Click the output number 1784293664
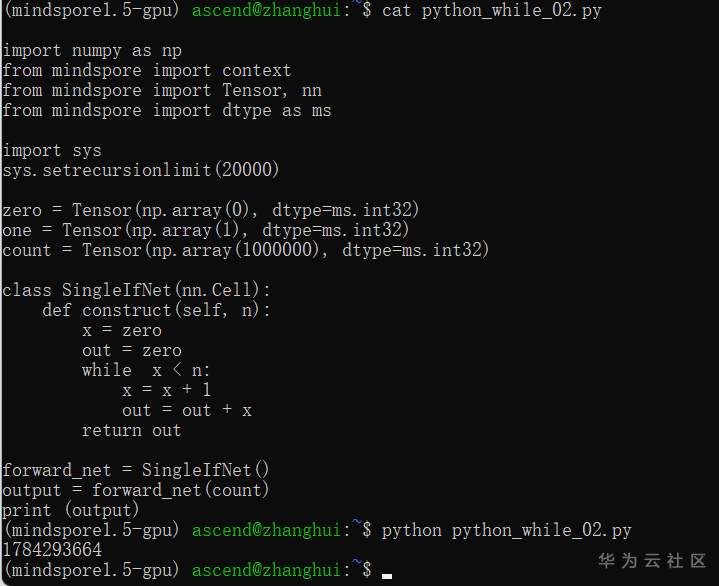This screenshot has height=586, width=719. [52, 550]
